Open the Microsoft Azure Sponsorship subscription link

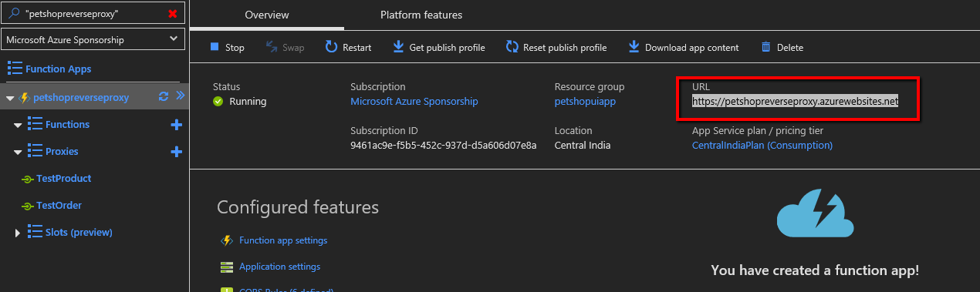point(414,101)
